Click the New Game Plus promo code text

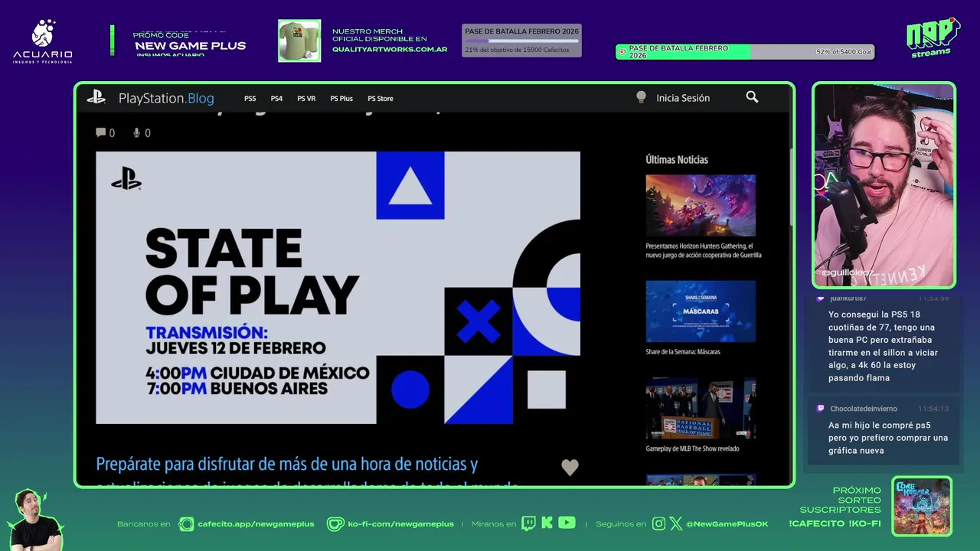point(190,45)
